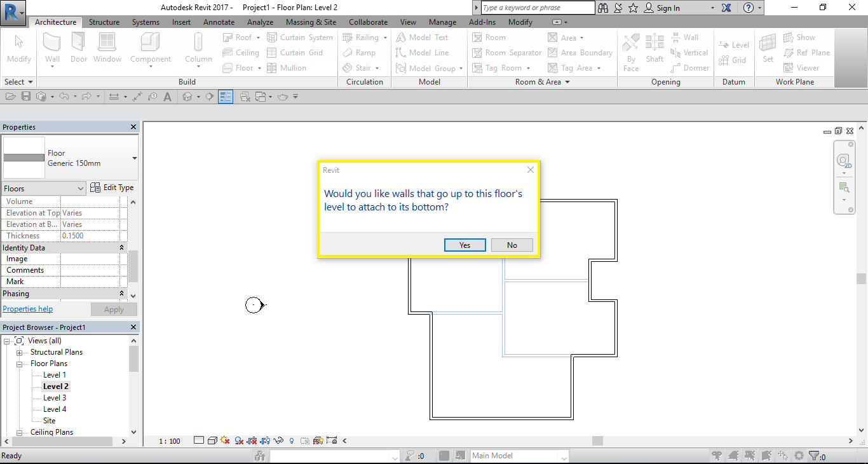Select the Door tool
Viewport: 868px width, 464px height.
coord(79,48)
